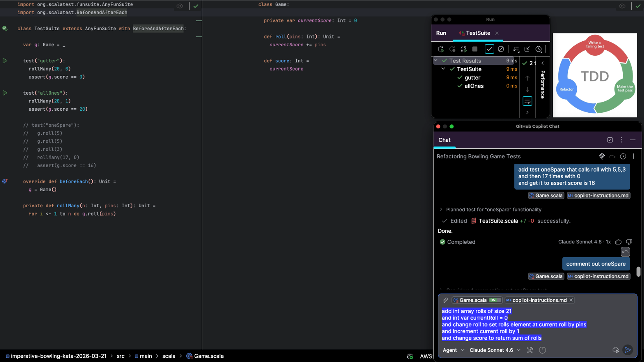Run the gutter test from editor gutter
This screenshot has height=362, width=644.
pos(5,61)
